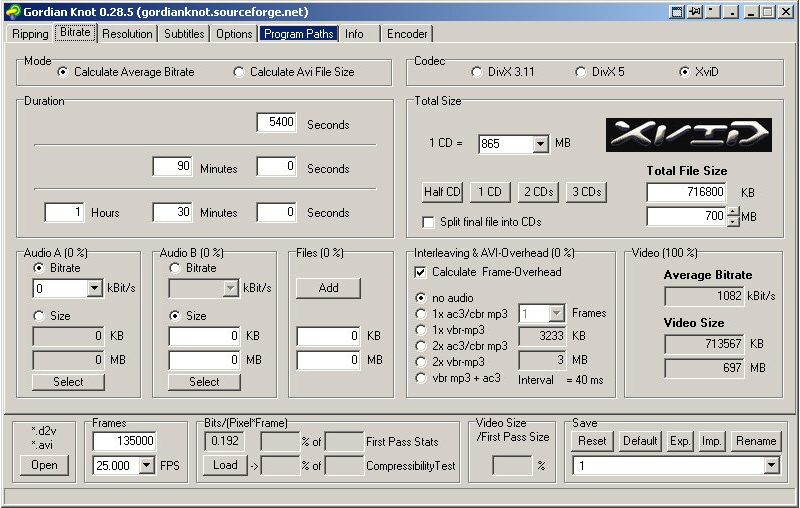This screenshot has width=800, height=508.
Task: Click the Exp. button
Action: click(x=680, y=441)
